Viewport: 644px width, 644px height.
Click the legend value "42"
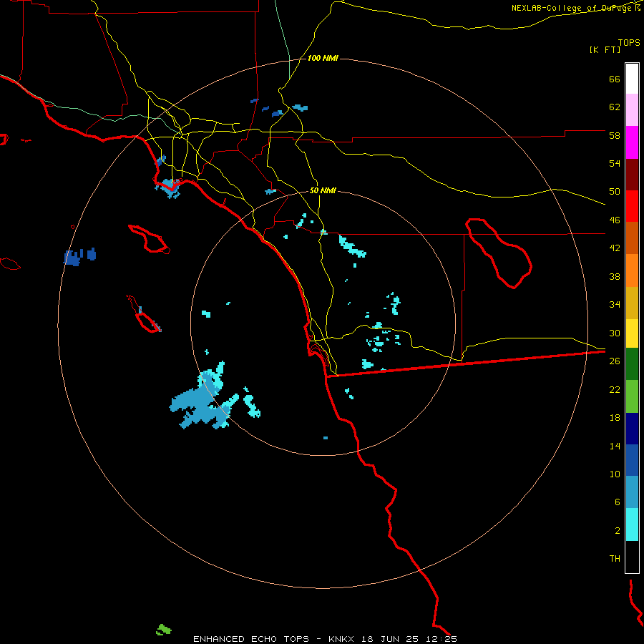pos(615,248)
